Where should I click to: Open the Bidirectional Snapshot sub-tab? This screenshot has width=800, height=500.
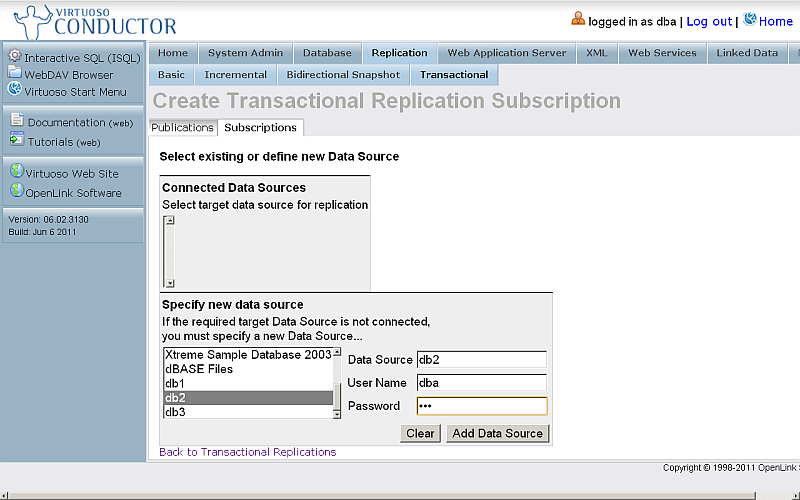coord(343,75)
